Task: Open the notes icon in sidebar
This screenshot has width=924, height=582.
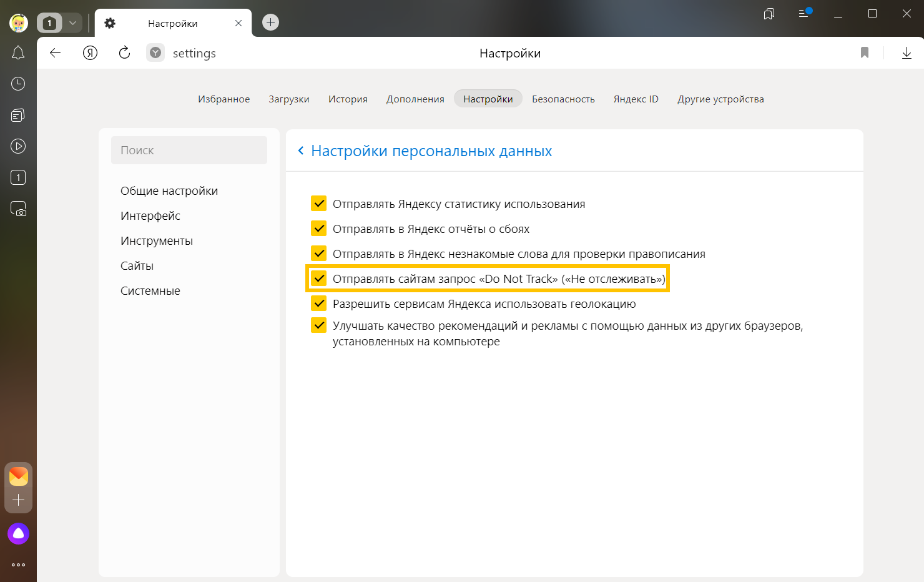Action: pyautogui.click(x=18, y=115)
